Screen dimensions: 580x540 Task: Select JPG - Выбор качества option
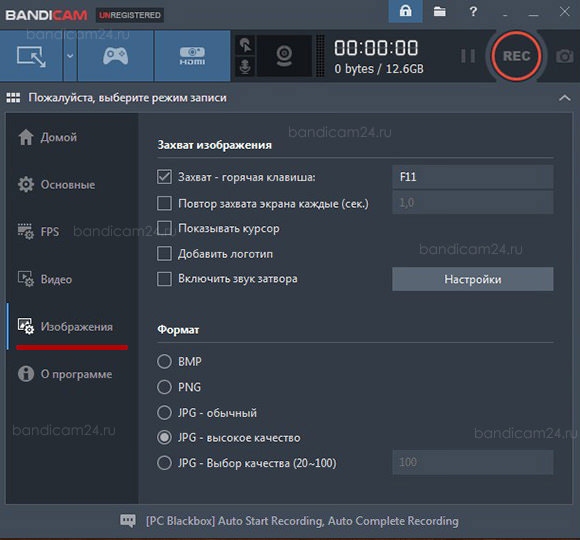coord(164,463)
